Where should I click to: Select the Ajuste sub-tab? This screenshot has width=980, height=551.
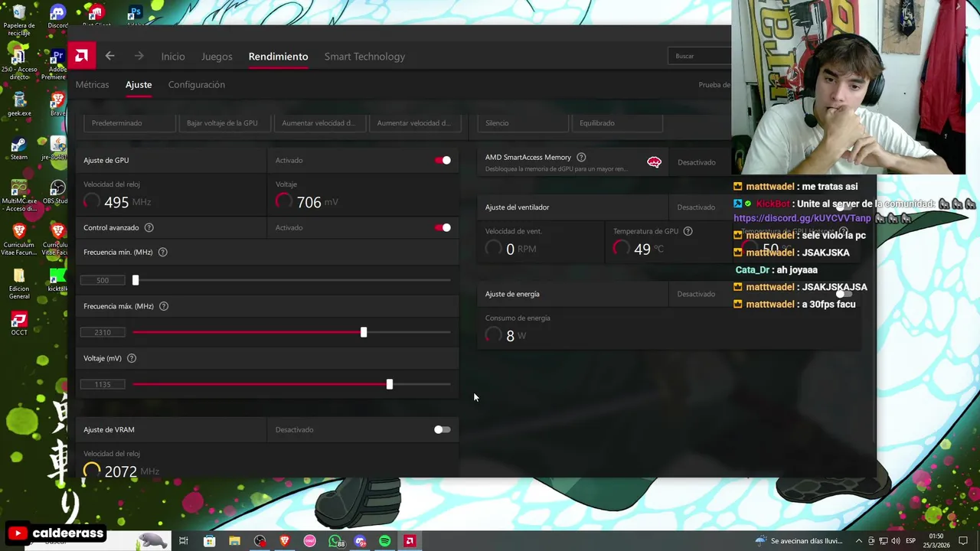tap(139, 85)
